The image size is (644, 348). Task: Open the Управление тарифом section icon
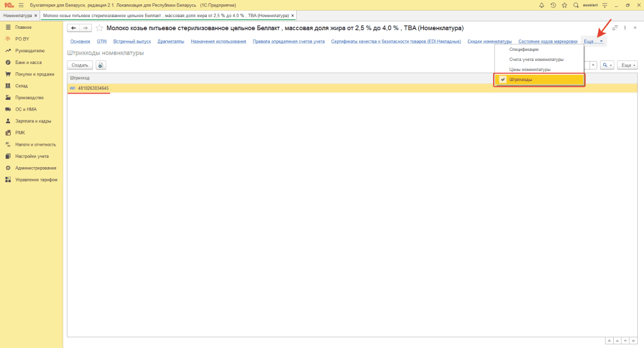coord(8,180)
